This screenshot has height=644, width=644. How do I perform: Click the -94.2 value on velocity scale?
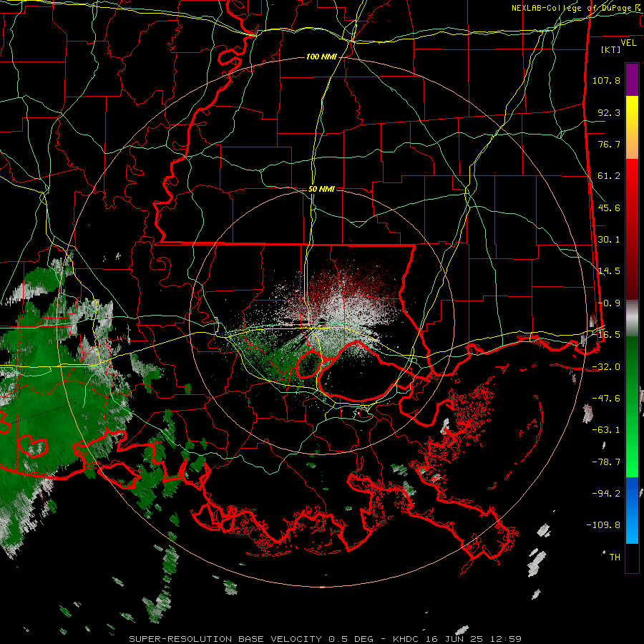[606, 494]
